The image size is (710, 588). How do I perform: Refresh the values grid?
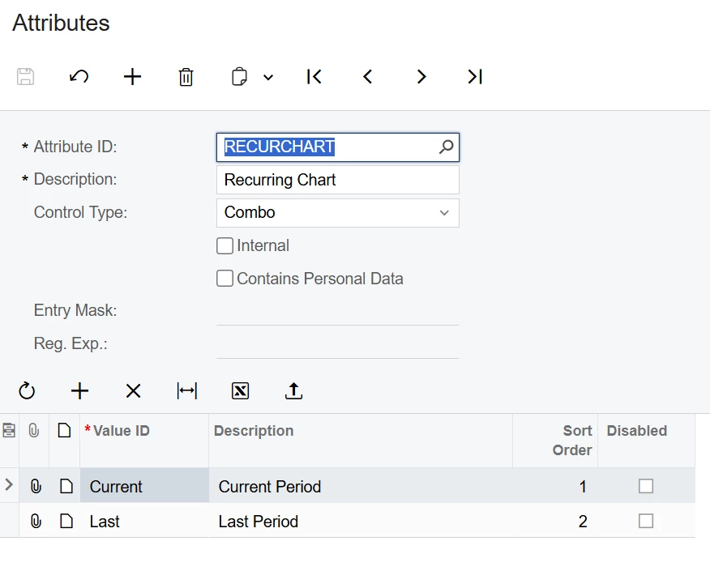(x=27, y=391)
